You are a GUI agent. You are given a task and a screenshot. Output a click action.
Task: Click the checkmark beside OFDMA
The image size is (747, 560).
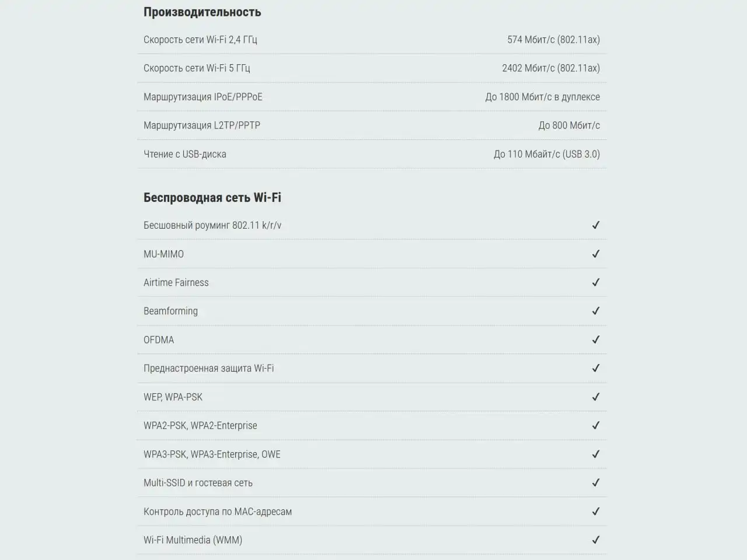coord(596,339)
